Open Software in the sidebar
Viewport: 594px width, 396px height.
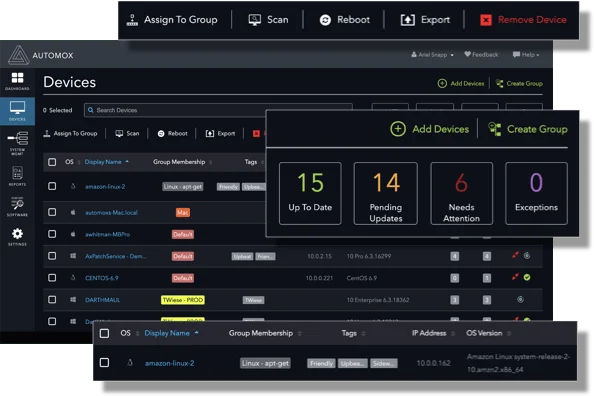point(17,207)
